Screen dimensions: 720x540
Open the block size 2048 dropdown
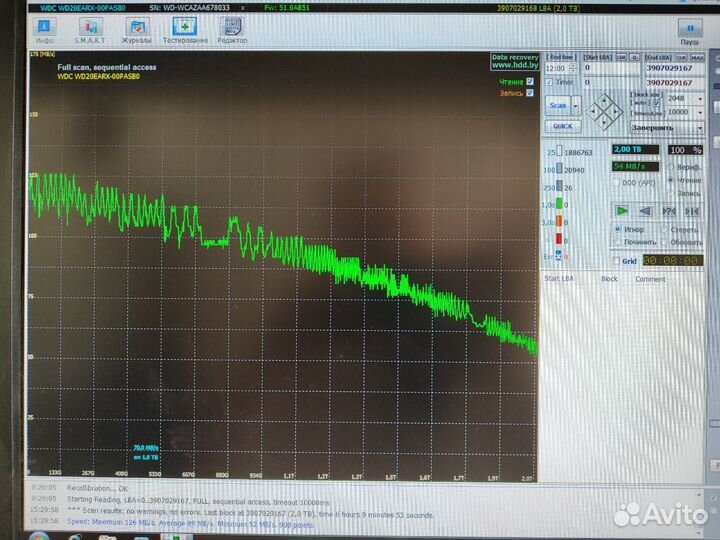pyautogui.click(x=697, y=99)
